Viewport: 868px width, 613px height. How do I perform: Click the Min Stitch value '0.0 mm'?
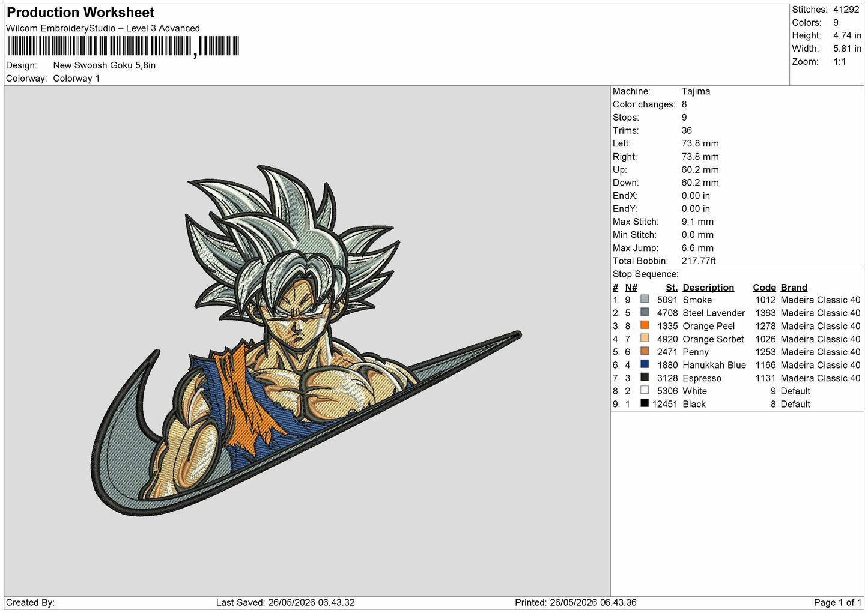point(697,235)
